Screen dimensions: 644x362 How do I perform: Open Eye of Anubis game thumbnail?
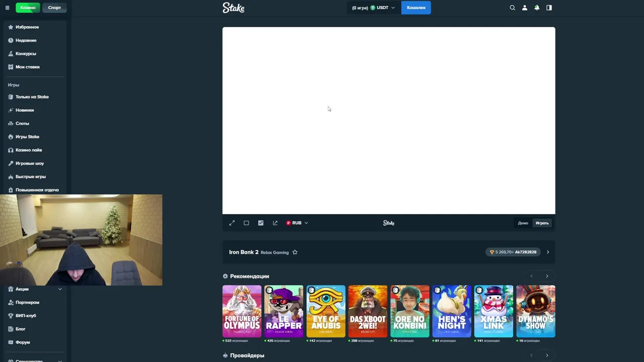pos(326,311)
